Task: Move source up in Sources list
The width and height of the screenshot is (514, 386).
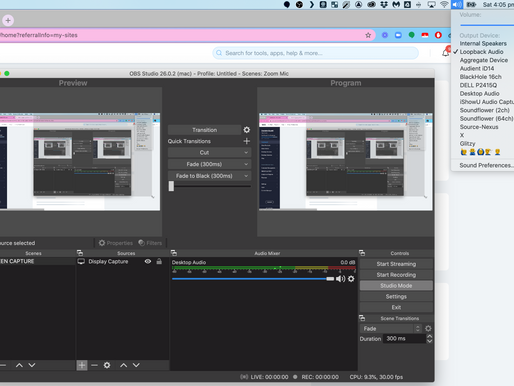Action: 124,365
